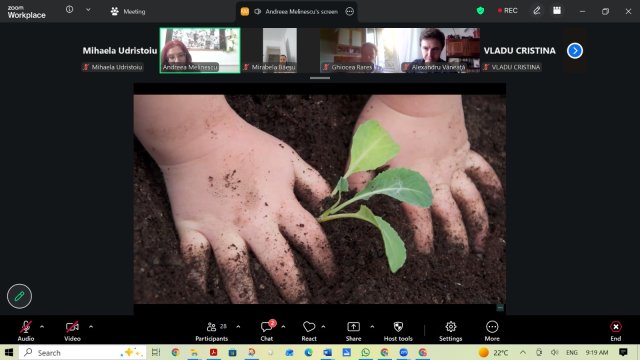Open the Chat panel
This screenshot has height=360, width=640.
pos(267,331)
